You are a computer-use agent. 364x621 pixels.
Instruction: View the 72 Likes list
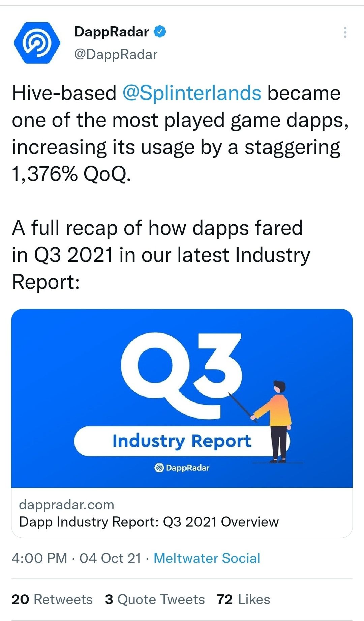tap(243, 599)
